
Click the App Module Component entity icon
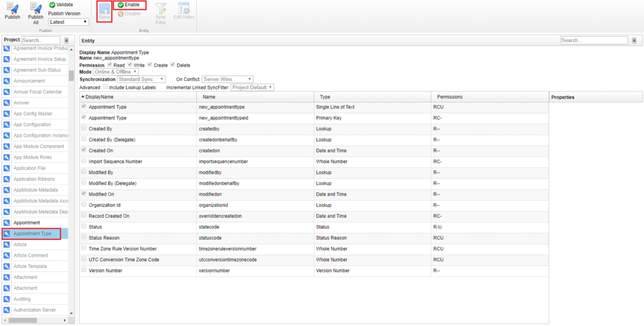[6, 147]
